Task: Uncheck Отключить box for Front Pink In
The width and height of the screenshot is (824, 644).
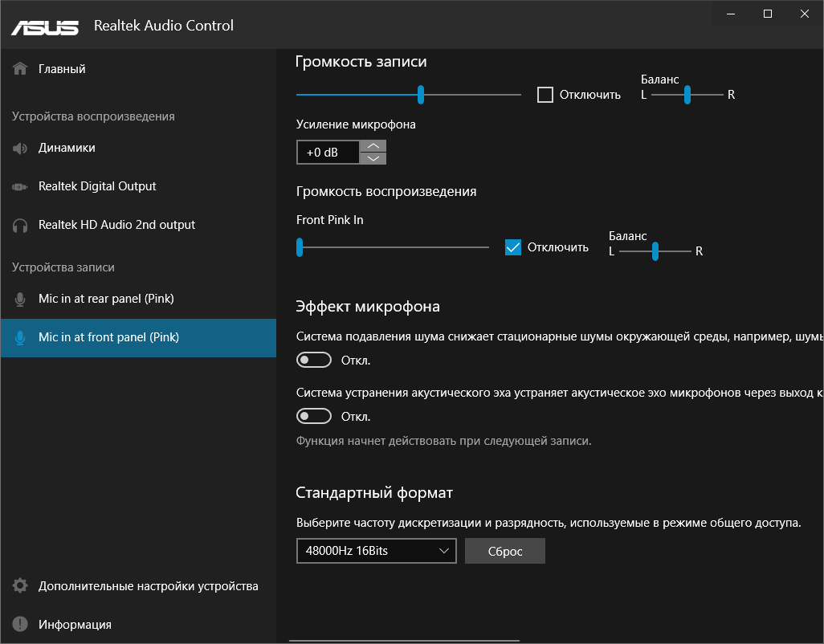Action: pos(513,247)
